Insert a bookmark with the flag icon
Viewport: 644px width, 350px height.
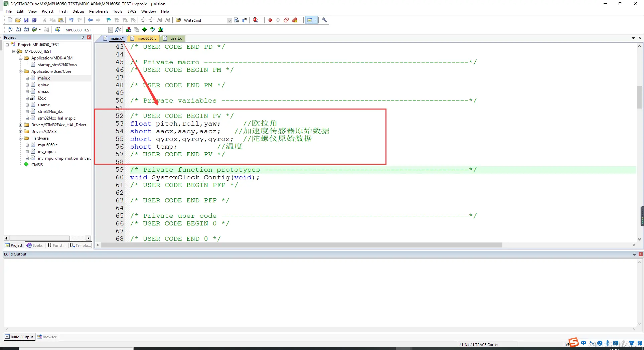[x=109, y=20]
